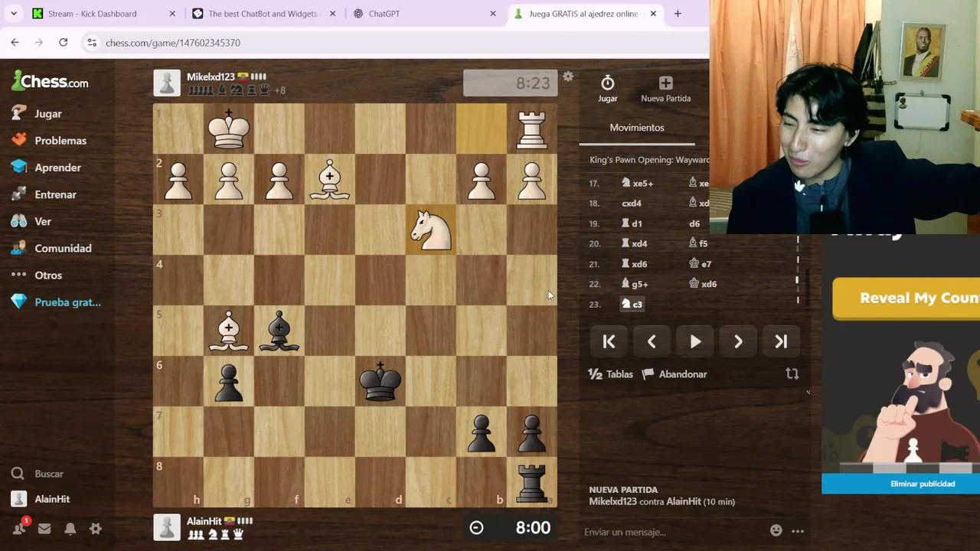Open the notifications bell icon
980x551 pixels.
[70, 529]
